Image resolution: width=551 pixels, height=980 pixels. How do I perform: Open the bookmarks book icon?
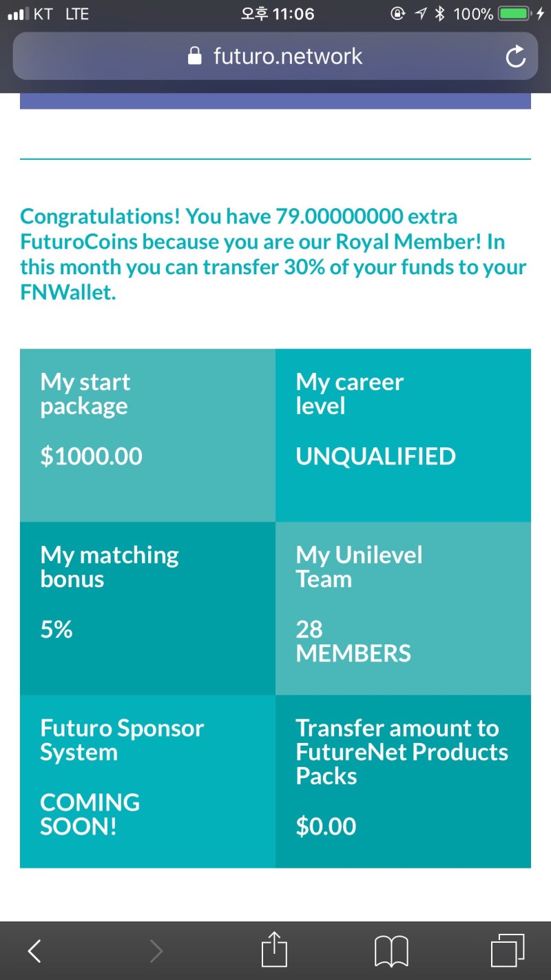tap(391, 952)
